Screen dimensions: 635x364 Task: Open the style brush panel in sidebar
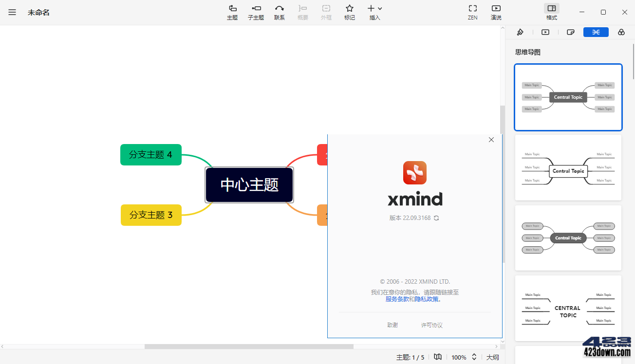[520, 32]
